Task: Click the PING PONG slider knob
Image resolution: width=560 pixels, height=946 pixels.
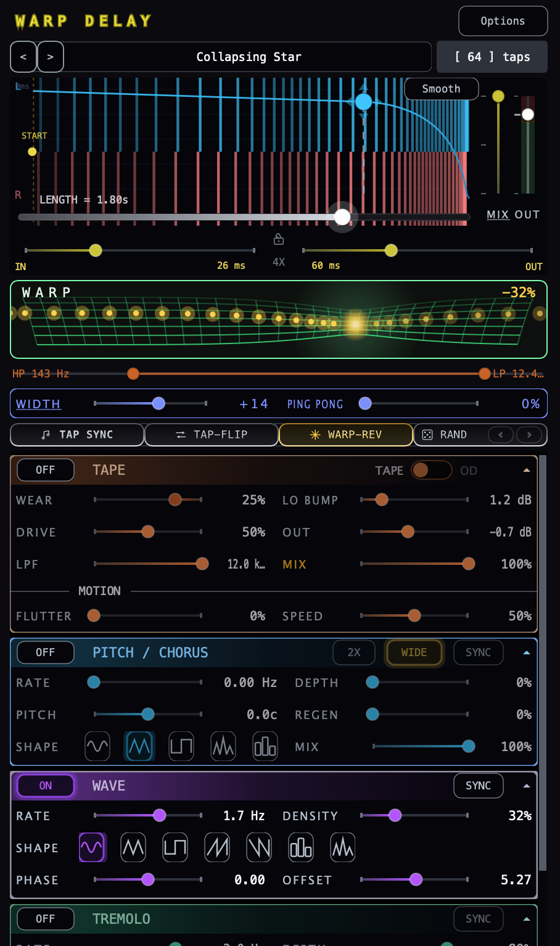Action: [x=365, y=403]
